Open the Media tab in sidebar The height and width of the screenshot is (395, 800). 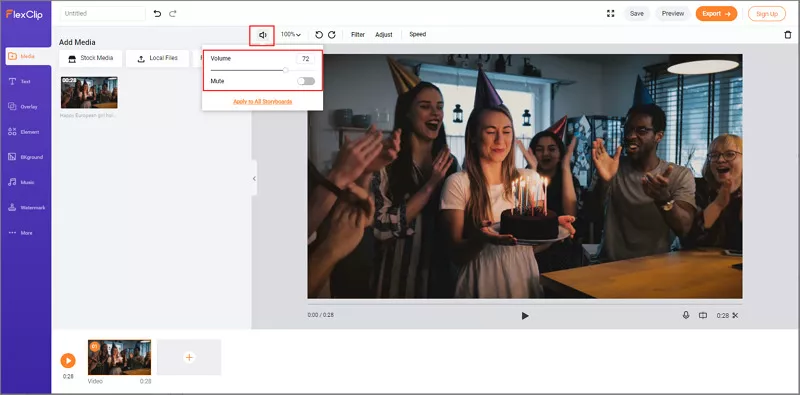pos(28,56)
